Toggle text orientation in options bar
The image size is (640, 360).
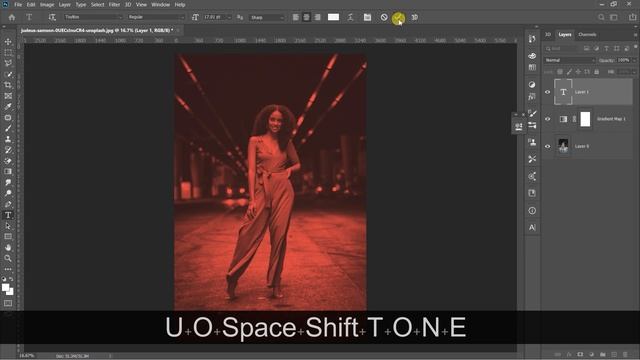(52, 17)
